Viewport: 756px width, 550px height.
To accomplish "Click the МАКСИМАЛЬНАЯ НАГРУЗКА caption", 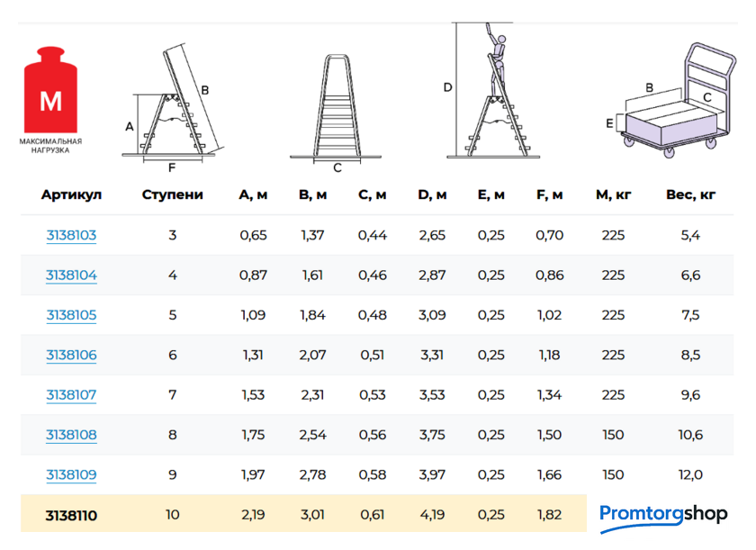I will coord(50,146).
